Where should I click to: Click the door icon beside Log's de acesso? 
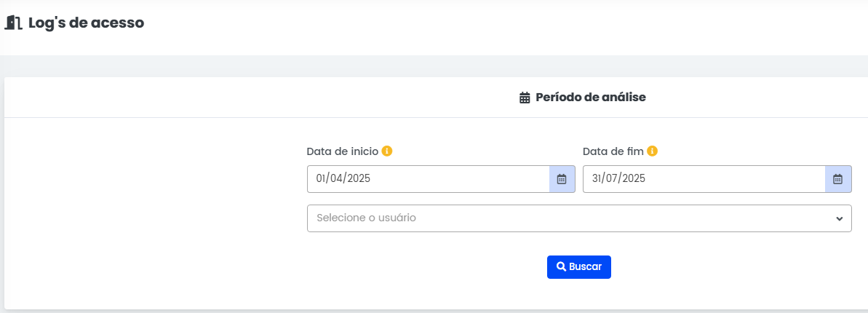pos(14,23)
